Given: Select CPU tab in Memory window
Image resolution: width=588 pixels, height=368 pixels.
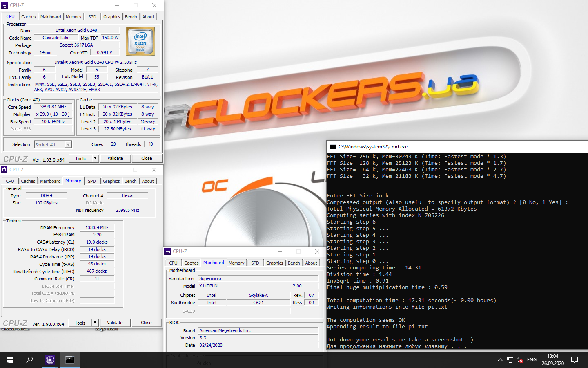Looking at the screenshot, I should pyautogui.click(x=10, y=181).
